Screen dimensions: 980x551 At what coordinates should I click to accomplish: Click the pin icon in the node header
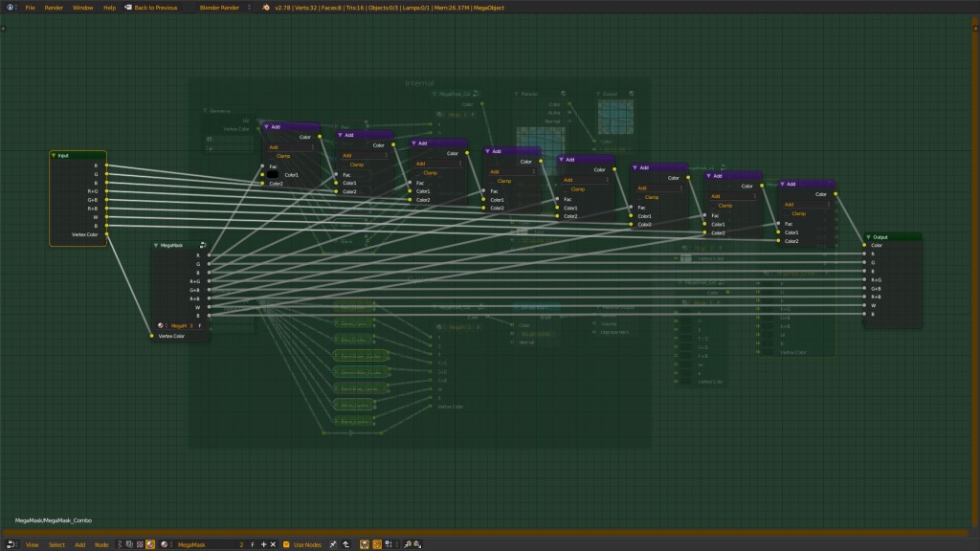click(x=333, y=543)
